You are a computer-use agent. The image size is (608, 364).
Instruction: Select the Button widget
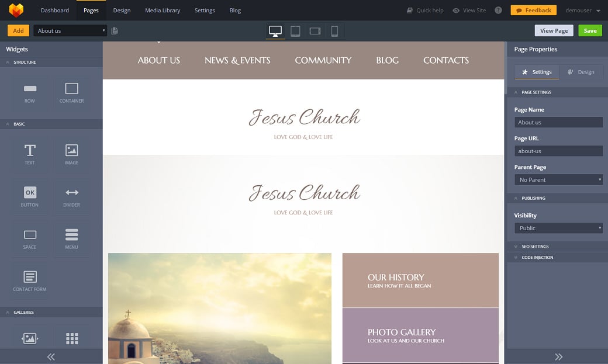[x=30, y=196]
